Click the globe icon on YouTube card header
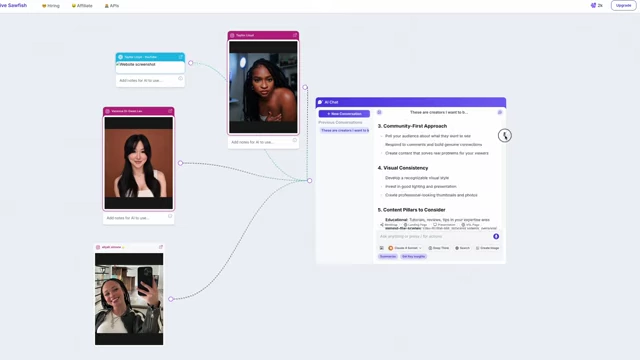 (x=120, y=57)
